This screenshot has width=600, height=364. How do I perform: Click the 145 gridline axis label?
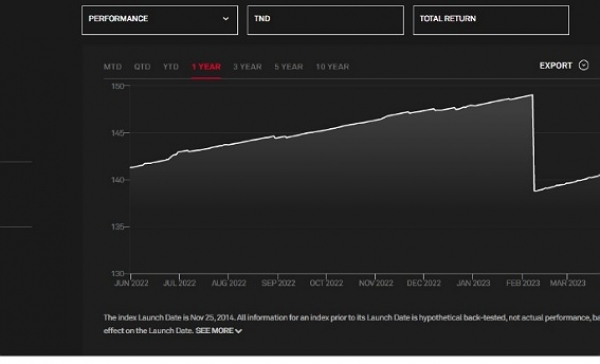coord(117,133)
